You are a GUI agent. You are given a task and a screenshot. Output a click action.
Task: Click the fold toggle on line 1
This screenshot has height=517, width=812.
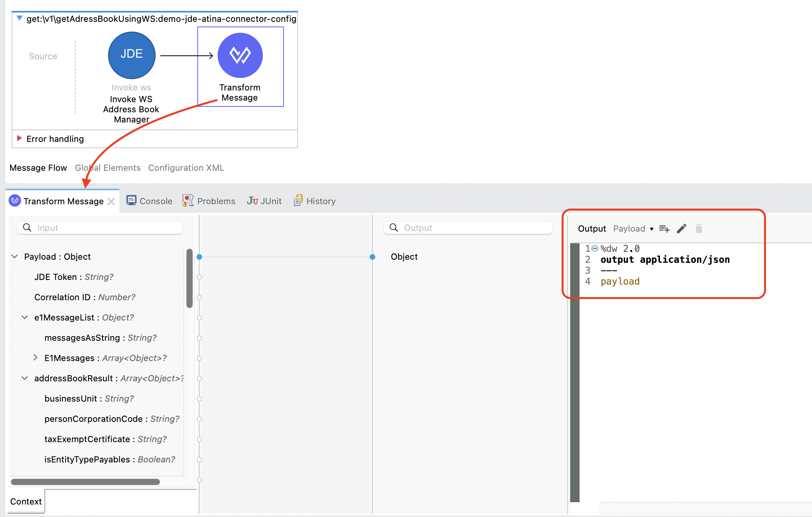(595, 248)
